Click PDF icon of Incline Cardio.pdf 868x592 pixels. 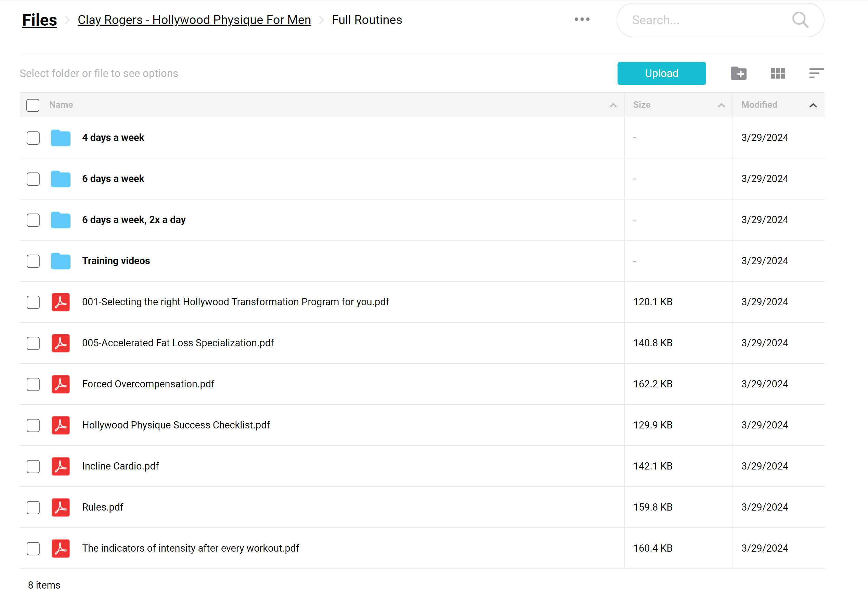point(61,466)
